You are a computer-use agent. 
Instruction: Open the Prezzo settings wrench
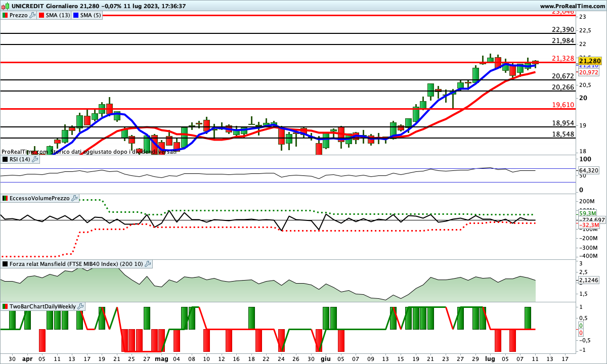33,15
